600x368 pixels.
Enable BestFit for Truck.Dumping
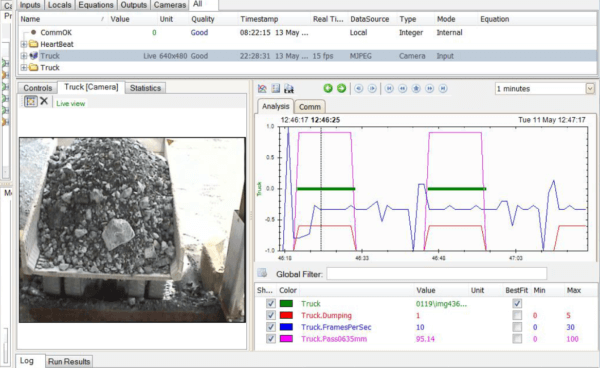coord(517,315)
